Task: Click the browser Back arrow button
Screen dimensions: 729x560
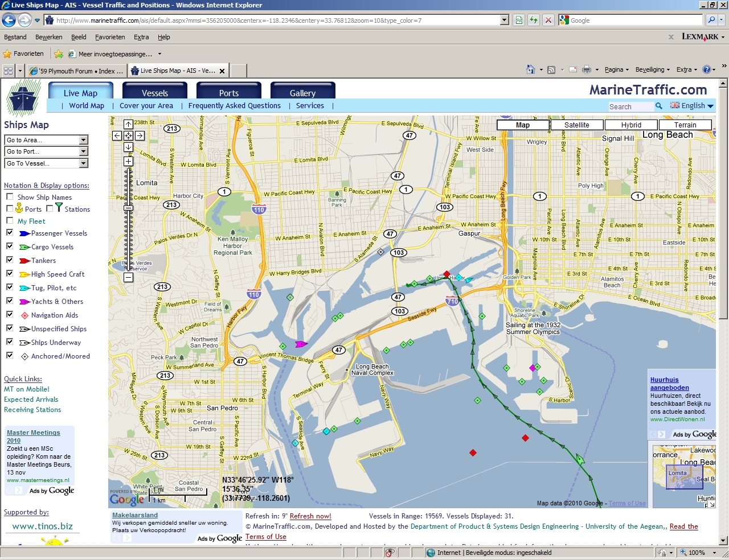Action: pos(9,20)
